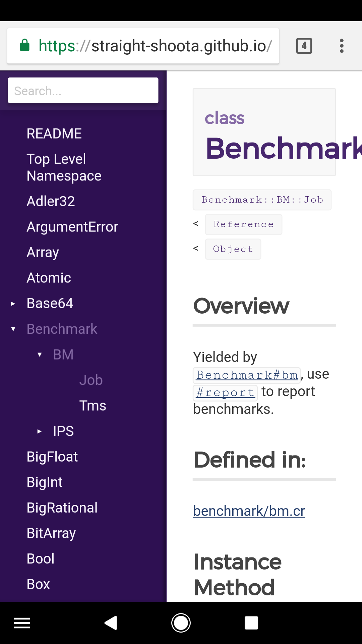
Task: Open the browser tab switcher showing 4
Action: point(304,46)
